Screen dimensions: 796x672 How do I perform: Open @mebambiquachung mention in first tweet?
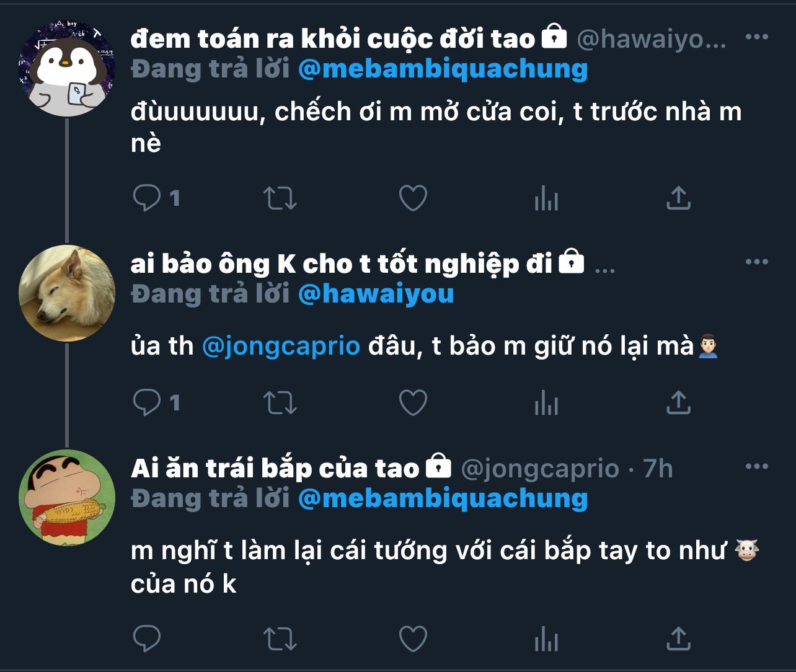click(443, 69)
